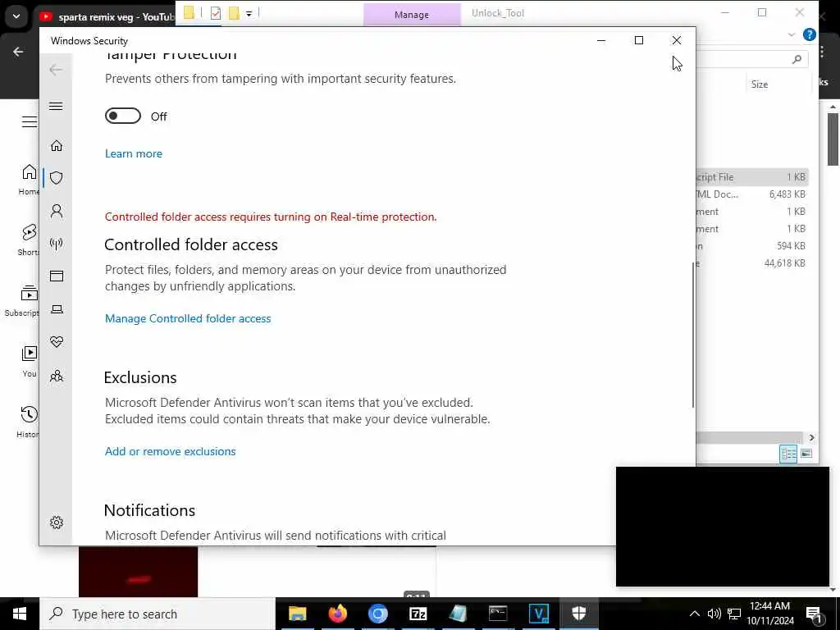The width and height of the screenshot is (840, 630).
Task: Show hidden system tray icons
Action: (x=694, y=614)
